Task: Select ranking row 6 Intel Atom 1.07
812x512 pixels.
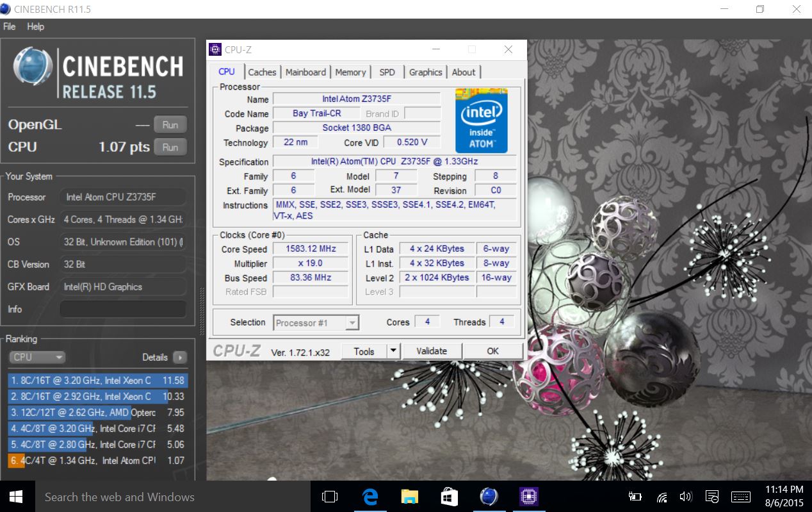Action: [99, 460]
